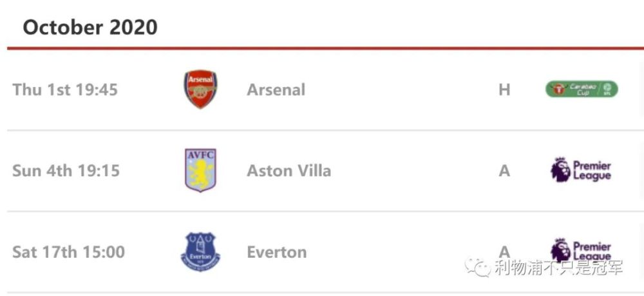The image size is (644, 296).
Task: Click the A away indicator for Everton
Action: [504, 252]
